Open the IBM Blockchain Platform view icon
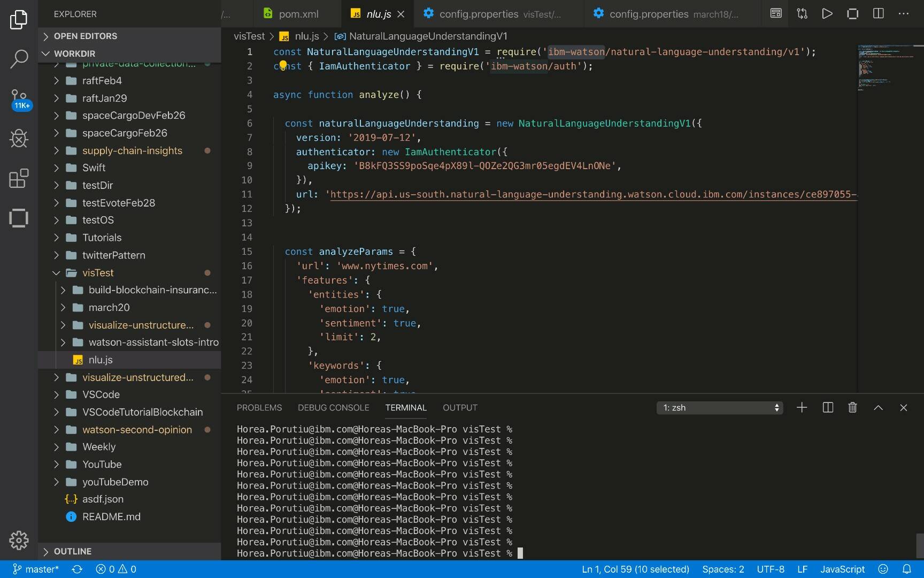 click(x=19, y=218)
